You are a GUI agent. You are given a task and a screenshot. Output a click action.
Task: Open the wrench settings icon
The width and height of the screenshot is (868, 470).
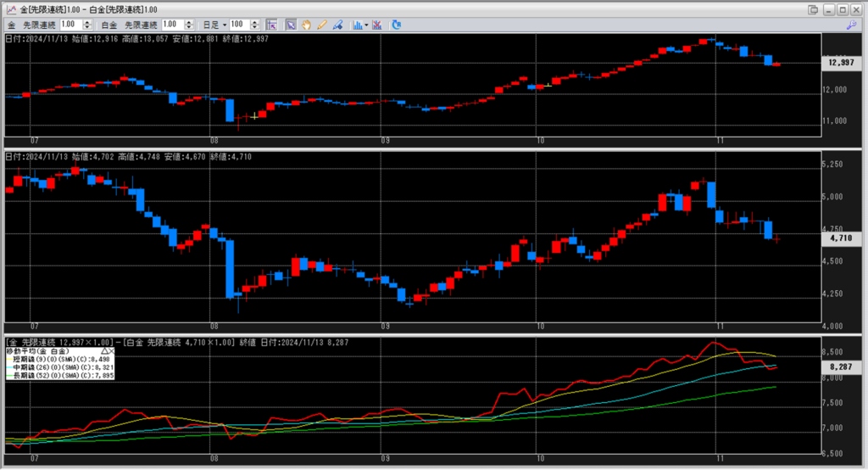[851, 25]
